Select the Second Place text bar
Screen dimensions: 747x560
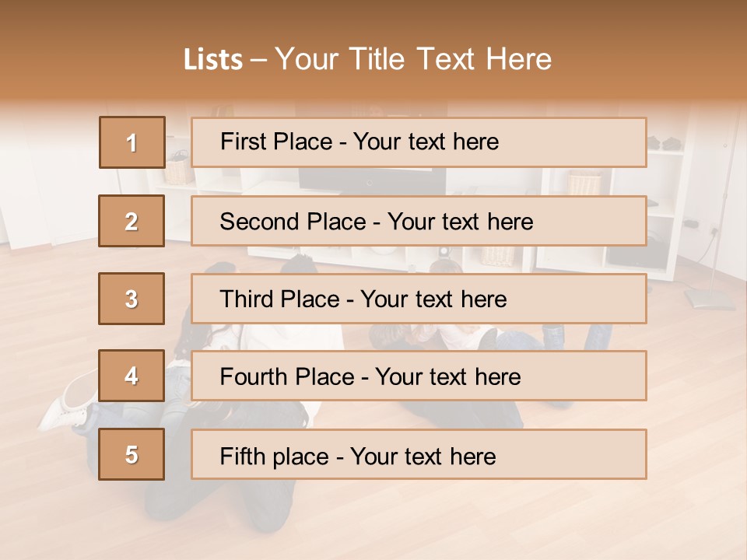click(x=419, y=221)
